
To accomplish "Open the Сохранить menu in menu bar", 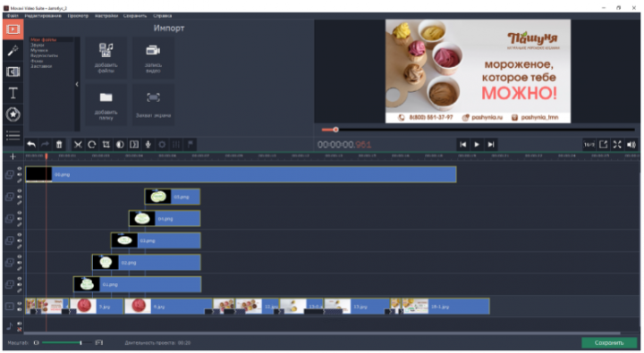I will (x=135, y=15).
